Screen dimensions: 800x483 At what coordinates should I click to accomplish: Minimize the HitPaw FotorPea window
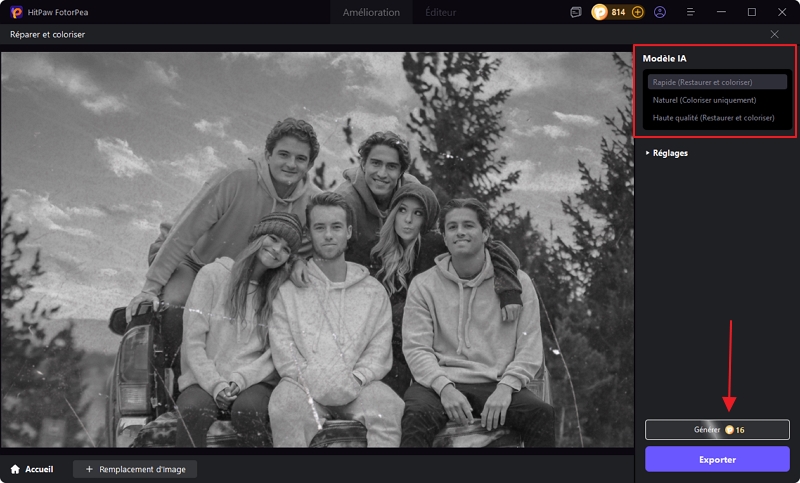(x=722, y=12)
